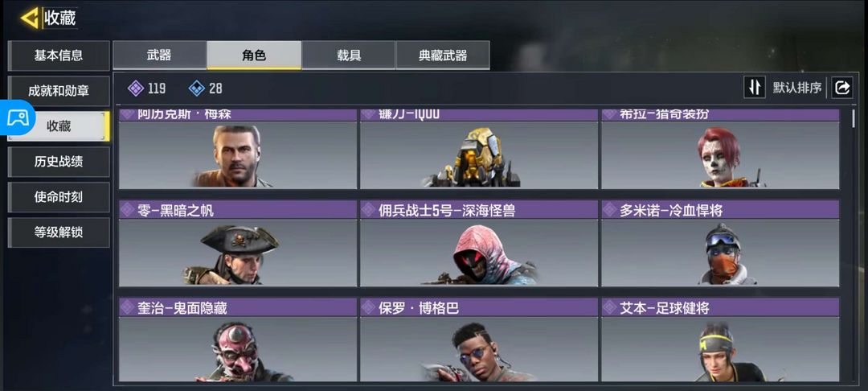Switch to the 载具 tab
The image size is (868, 391).
tap(349, 55)
